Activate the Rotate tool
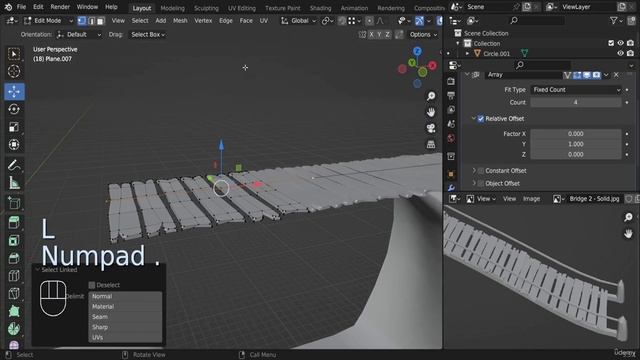Screen dimensions: 640x360 (14, 109)
